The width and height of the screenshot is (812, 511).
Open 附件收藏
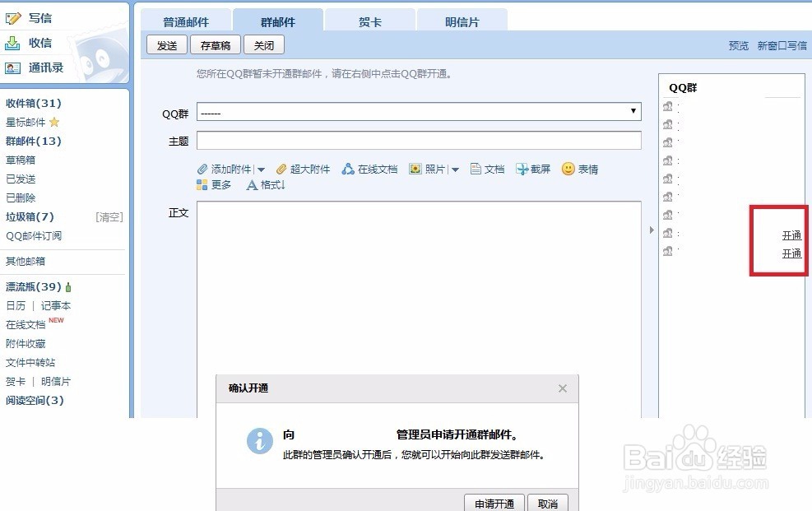coord(26,343)
